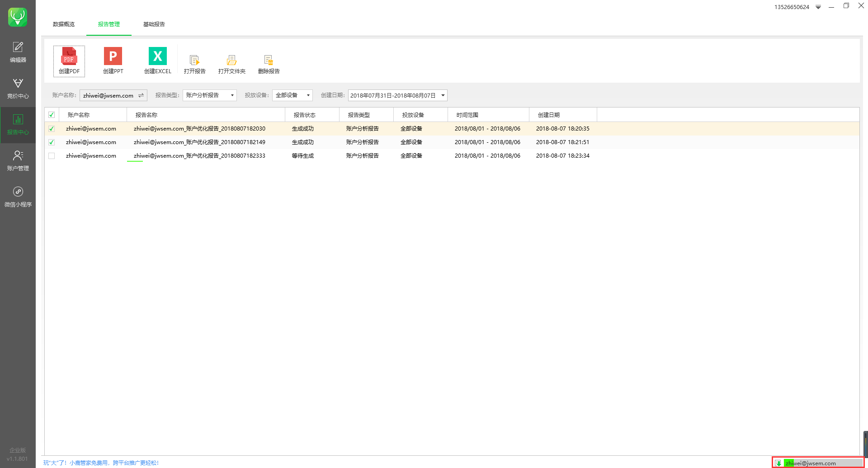
Task: Sort by 报告类型 column header
Action: 367,115
